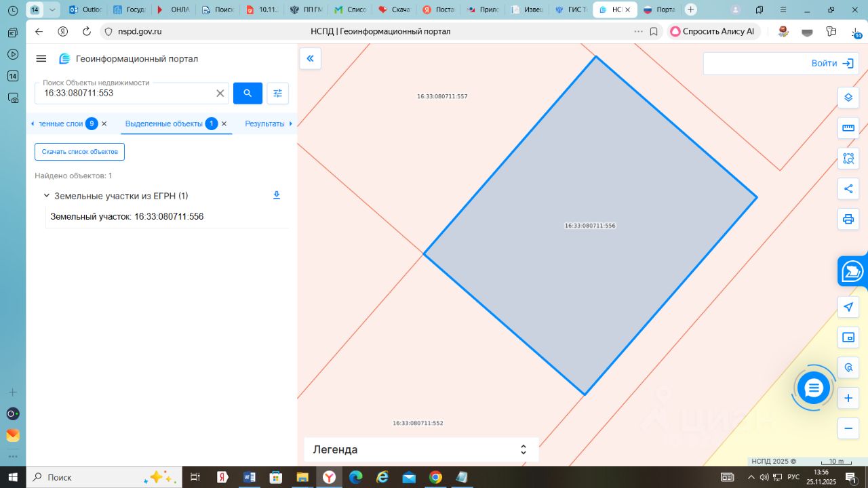Screen dimensions: 868x488
Task: Click Скачать список объектов button
Action: (x=80, y=152)
